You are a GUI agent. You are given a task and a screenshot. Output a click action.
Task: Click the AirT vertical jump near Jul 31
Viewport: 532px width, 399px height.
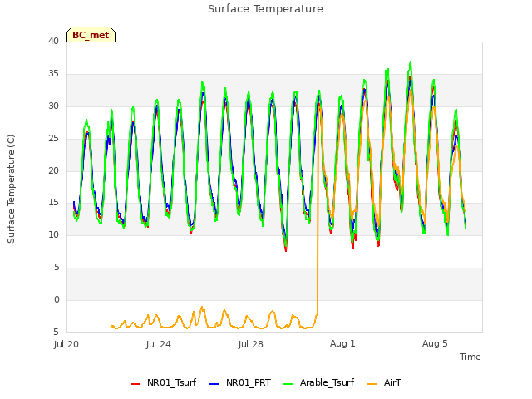coord(318,210)
